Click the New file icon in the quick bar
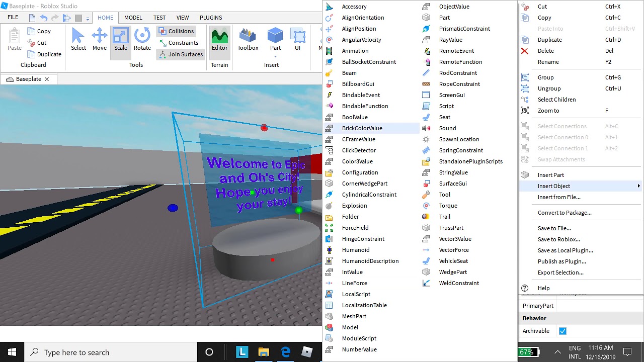Image resolution: width=644 pixels, height=362 pixels. (x=32, y=18)
